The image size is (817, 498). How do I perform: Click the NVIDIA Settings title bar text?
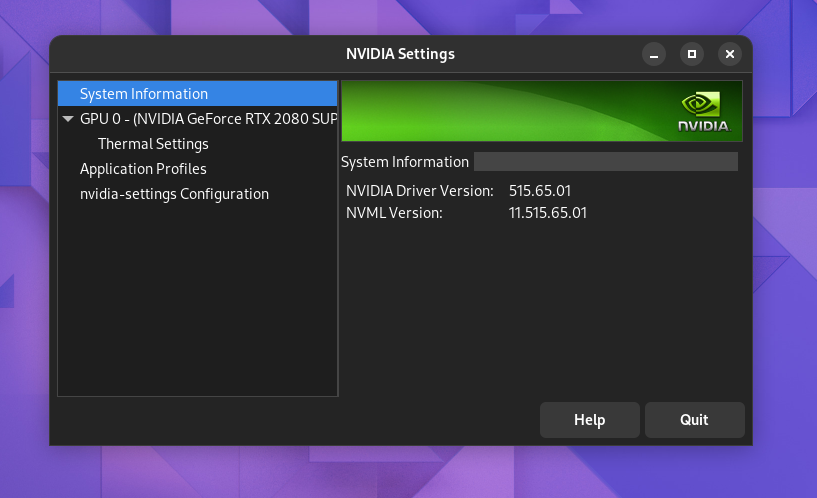400,54
